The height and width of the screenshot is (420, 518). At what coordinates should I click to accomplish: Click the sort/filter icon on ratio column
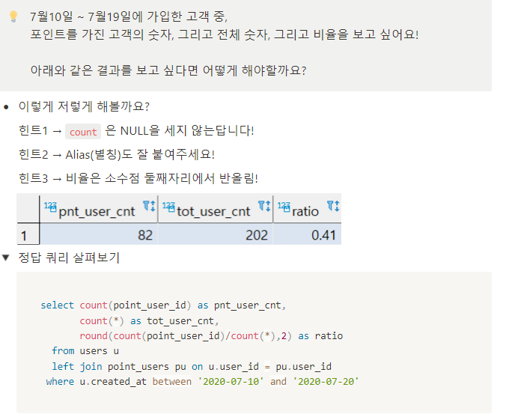pyautogui.click(x=333, y=206)
